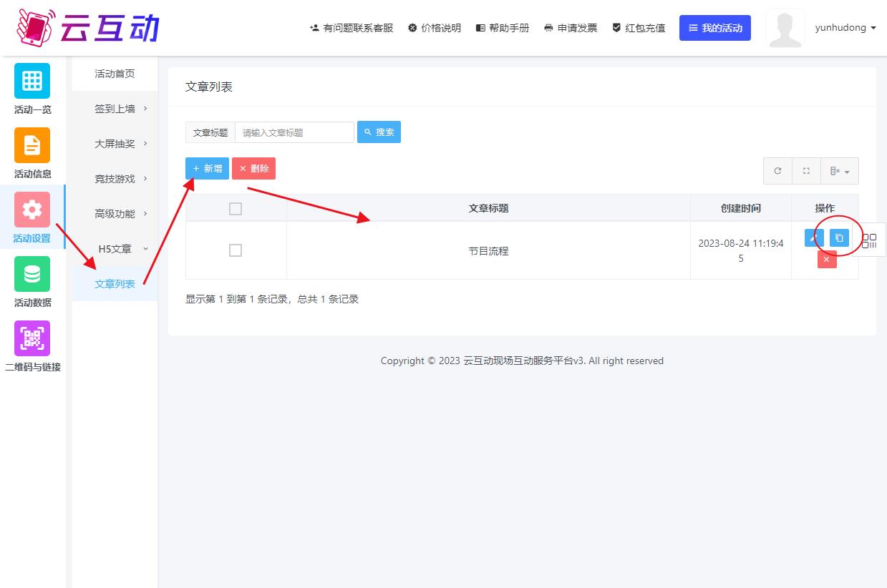The width and height of the screenshot is (887, 588).
Task: Open 活动信息 document icon in sidebar
Action: point(32,145)
